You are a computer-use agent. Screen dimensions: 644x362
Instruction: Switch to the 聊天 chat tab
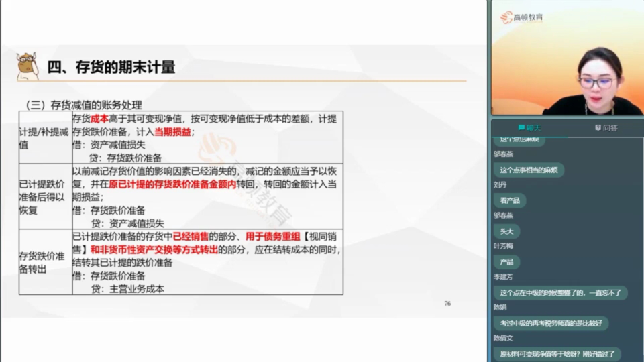tap(529, 127)
